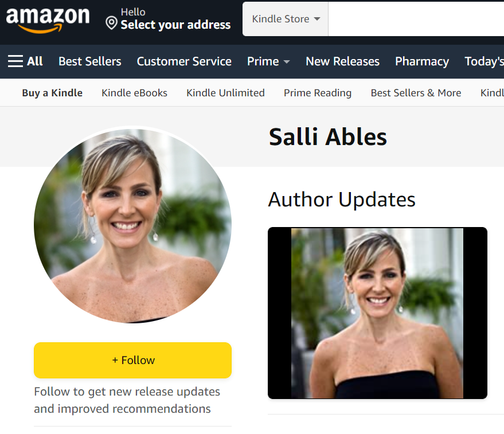Open Customer Service page
The width and height of the screenshot is (504, 434).
point(184,61)
